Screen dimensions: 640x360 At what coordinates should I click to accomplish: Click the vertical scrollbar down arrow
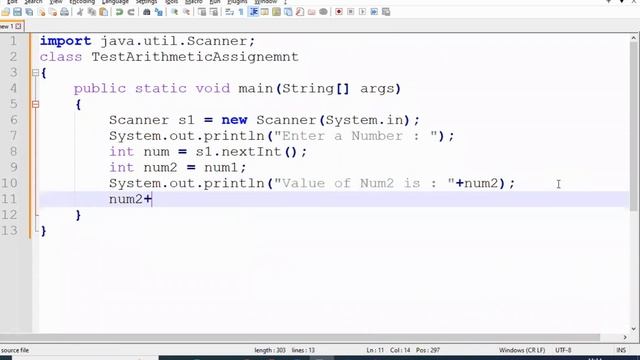pos(634,329)
